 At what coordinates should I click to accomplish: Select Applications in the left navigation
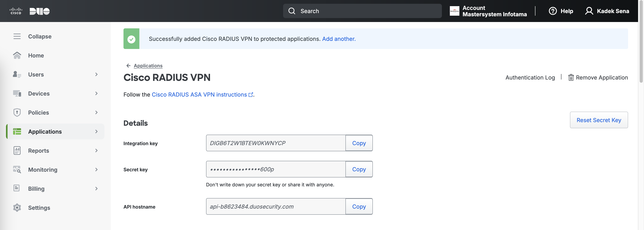[45, 132]
